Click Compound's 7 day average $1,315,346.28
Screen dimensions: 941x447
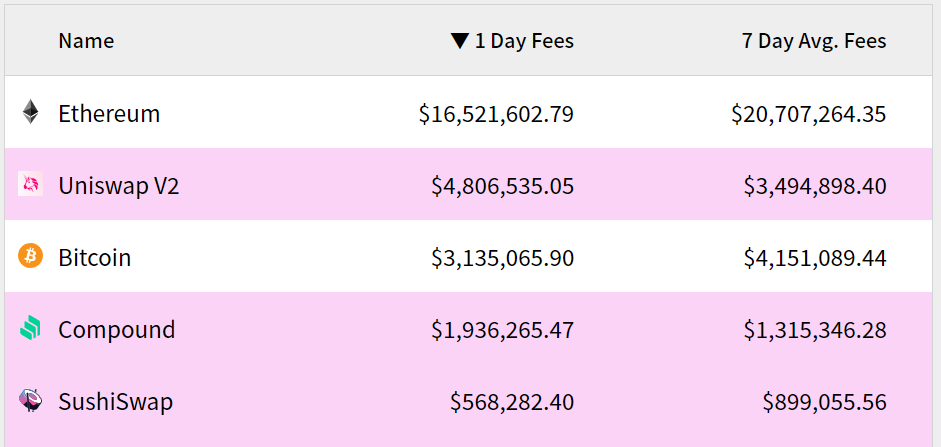click(815, 330)
